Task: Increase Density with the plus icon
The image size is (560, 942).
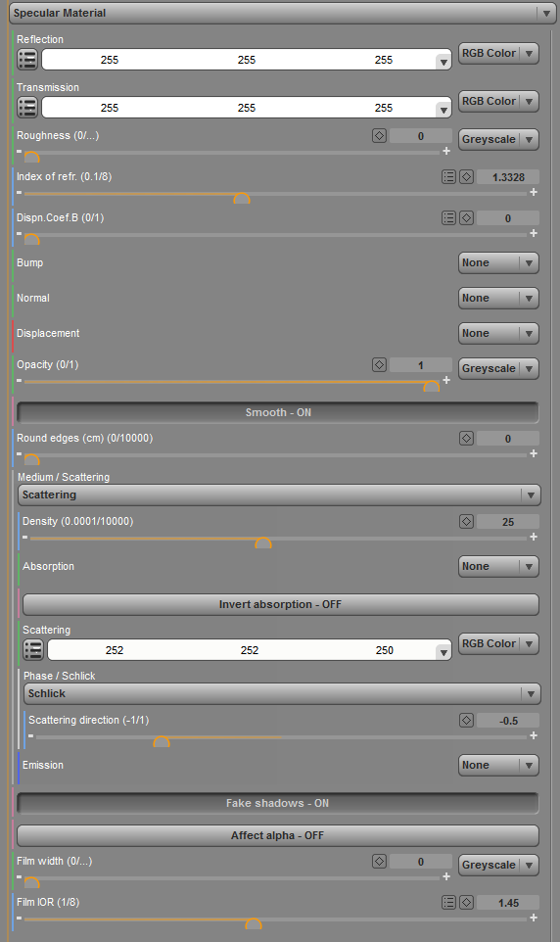Action: pos(534,537)
